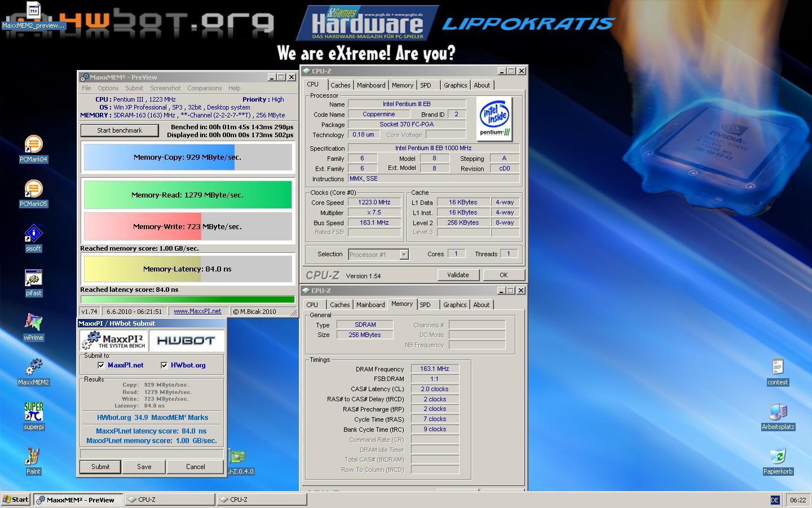Open the Screenshot menu in MaxxMEM²
The width and height of the screenshot is (812, 508).
pyautogui.click(x=165, y=88)
